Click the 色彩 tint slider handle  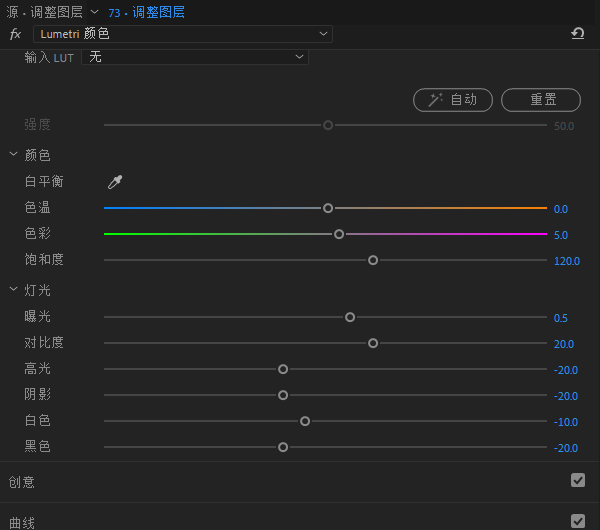pyautogui.click(x=339, y=234)
